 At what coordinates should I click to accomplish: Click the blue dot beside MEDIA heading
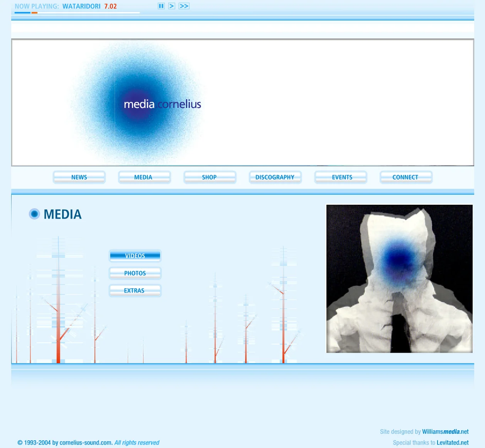coord(34,214)
